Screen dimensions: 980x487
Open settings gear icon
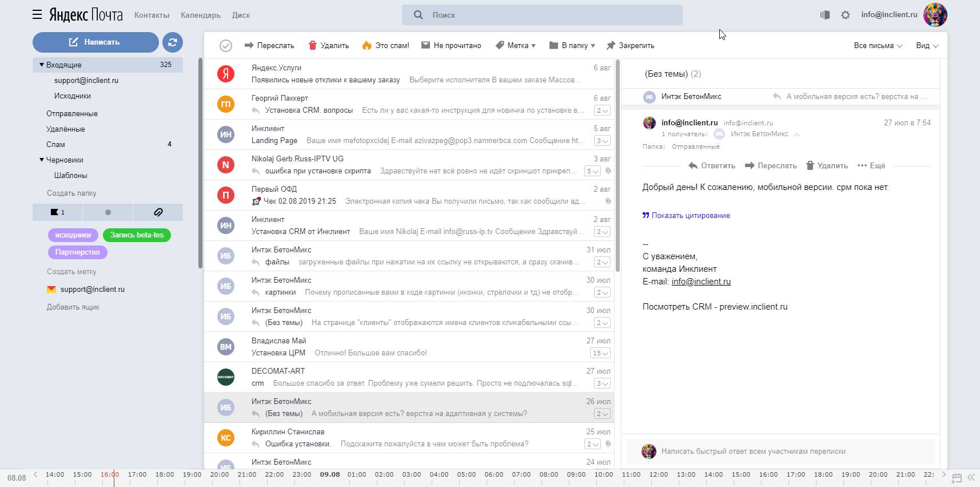pos(846,15)
